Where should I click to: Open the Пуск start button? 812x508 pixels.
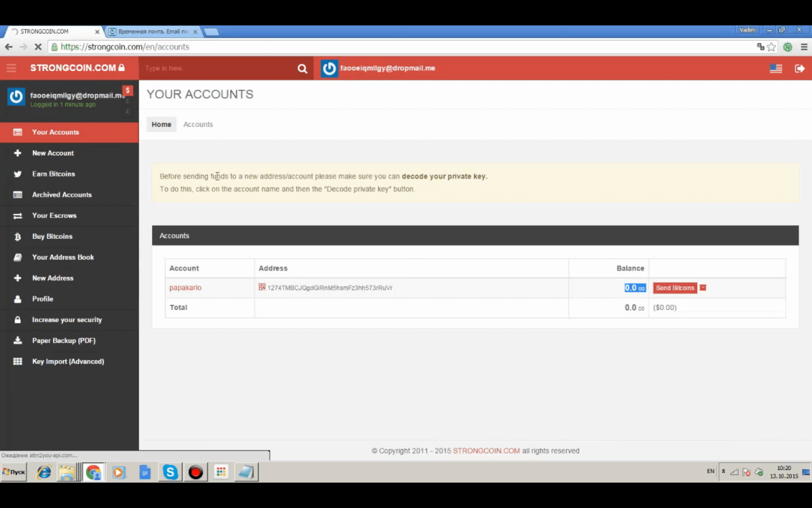[x=14, y=472]
